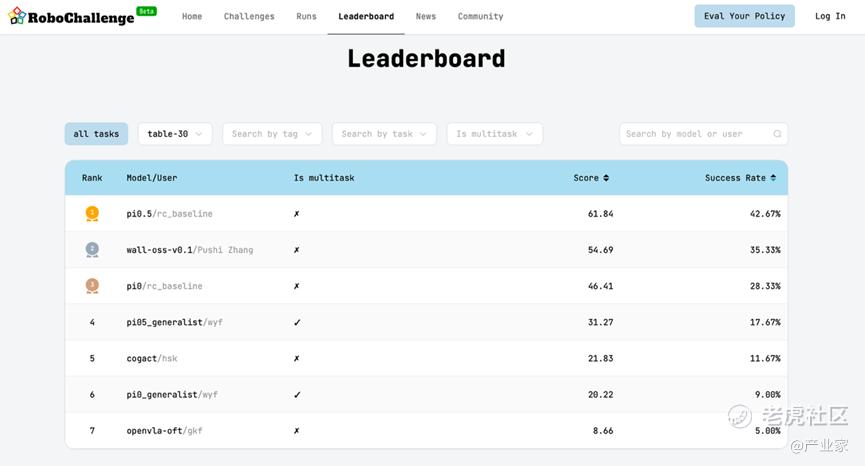865x466 pixels.
Task: Click the Is multitask column header
Action: (324, 178)
